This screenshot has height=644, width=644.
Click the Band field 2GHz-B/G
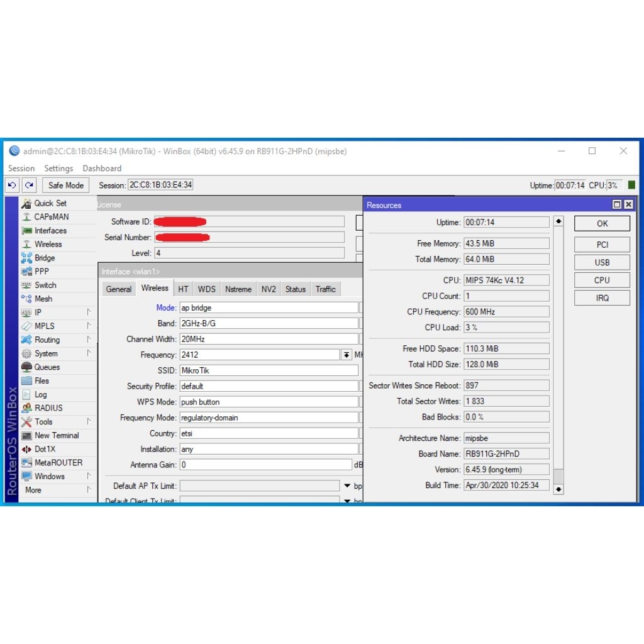(269, 323)
